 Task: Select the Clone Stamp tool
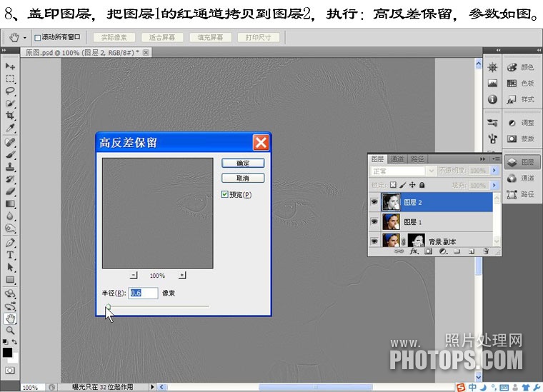click(10, 166)
